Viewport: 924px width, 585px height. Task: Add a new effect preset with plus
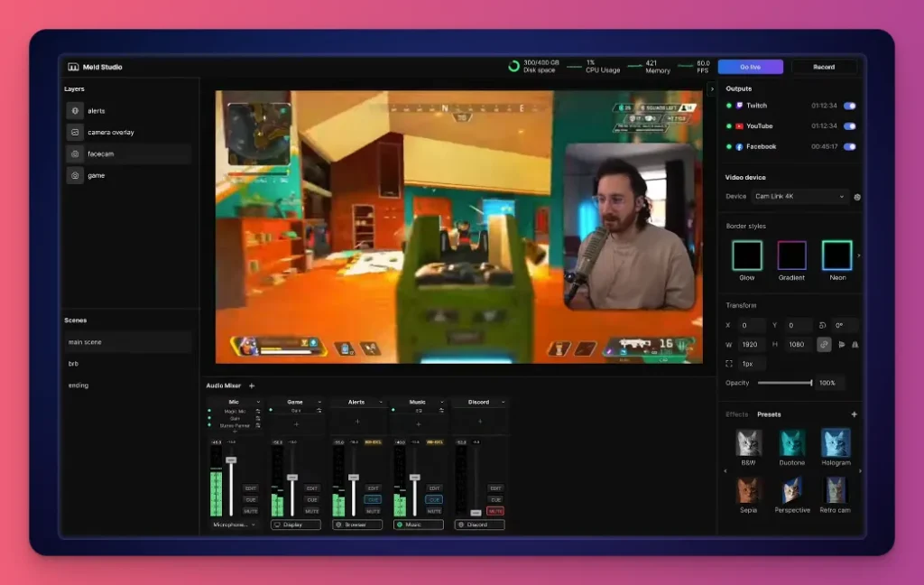[854, 414]
